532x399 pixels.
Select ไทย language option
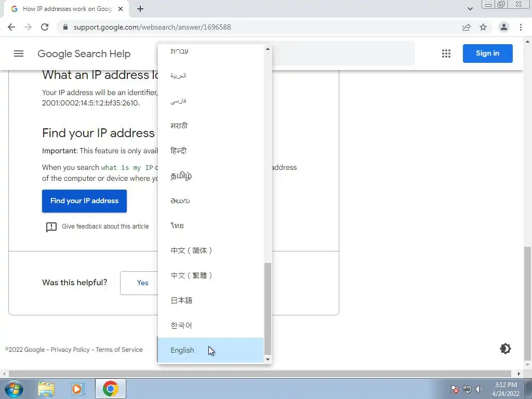coord(211,225)
